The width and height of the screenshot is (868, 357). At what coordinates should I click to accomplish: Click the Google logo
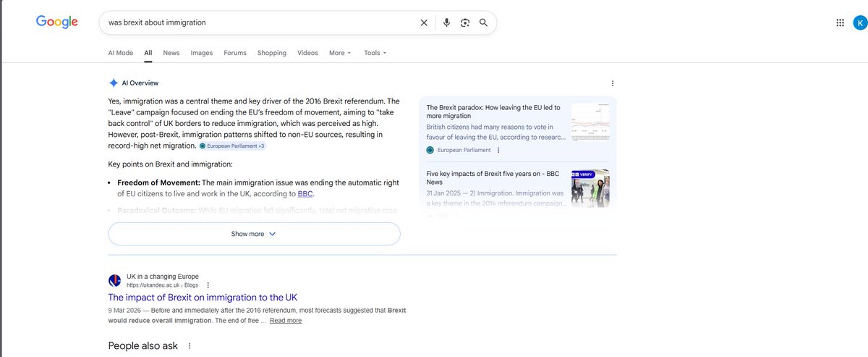tap(57, 22)
